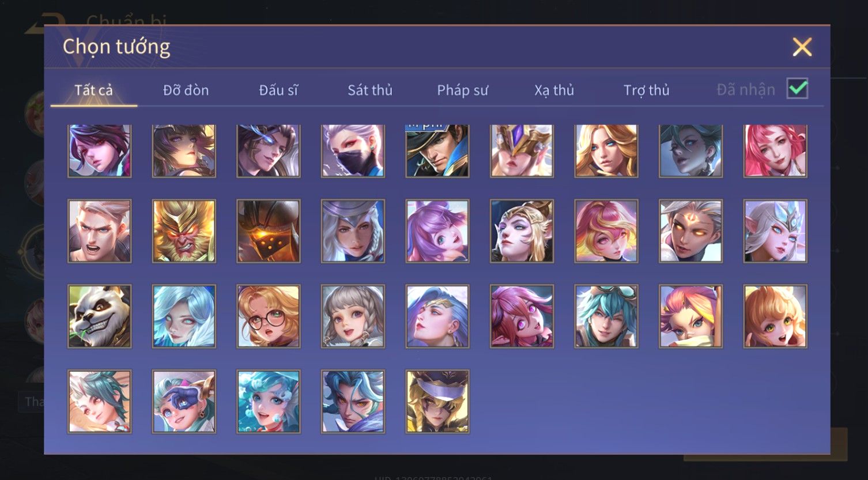Choose the golden monkey king hero
The width and height of the screenshot is (868, 480).
tap(184, 231)
